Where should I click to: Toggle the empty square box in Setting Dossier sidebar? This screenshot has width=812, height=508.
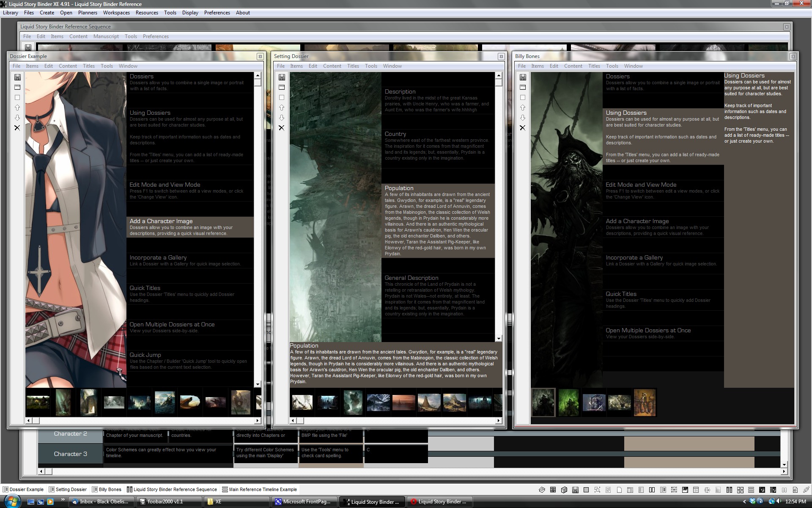282,97
